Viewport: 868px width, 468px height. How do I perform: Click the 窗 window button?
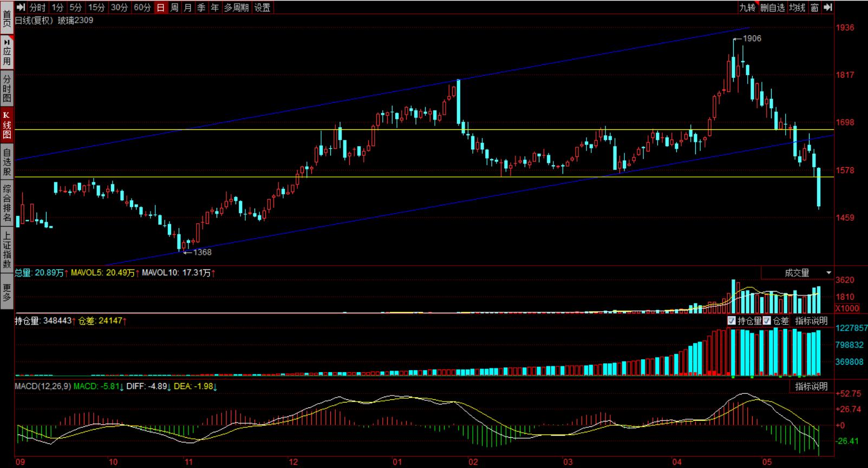(814, 8)
